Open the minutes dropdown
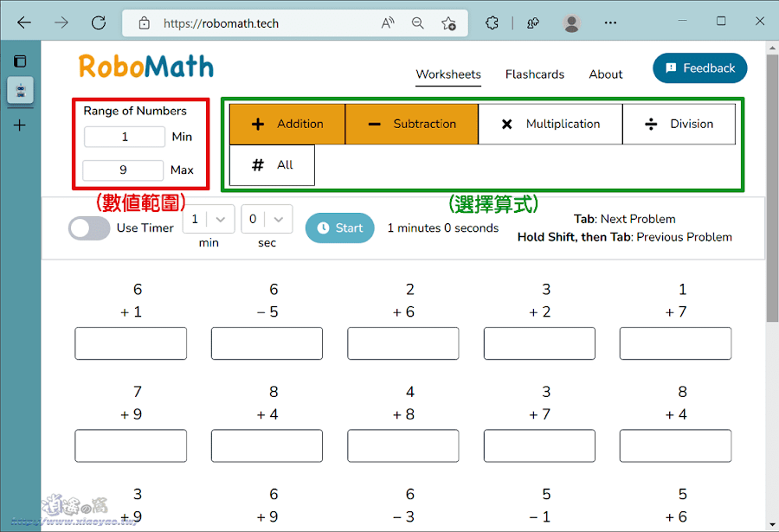Image resolution: width=779 pixels, height=532 pixels. [209, 219]
